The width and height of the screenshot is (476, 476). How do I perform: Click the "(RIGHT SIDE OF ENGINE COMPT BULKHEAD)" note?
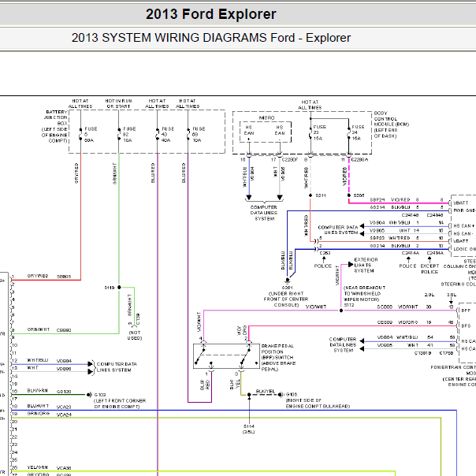point(318,403)
